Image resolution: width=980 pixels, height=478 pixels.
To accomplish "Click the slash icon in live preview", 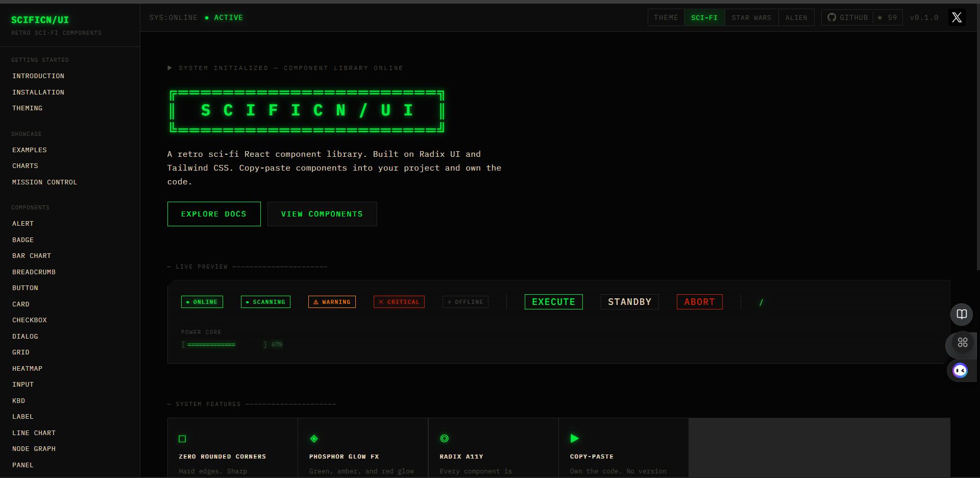I will pyautogui.click(x=761, y=302).
